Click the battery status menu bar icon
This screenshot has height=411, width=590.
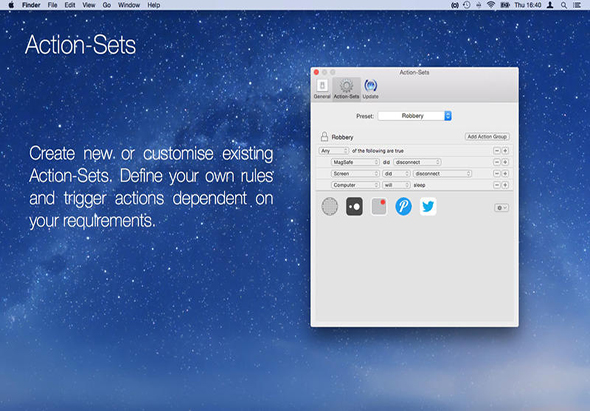click(x=505, y=5)
